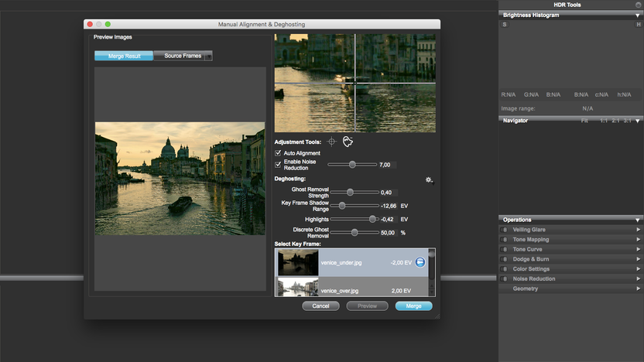The width and height of the screenshot is (644, 362).
Task: Toggle the Noise Reduction operation switch
Action: pyautogui.click(x=505, y=279)
